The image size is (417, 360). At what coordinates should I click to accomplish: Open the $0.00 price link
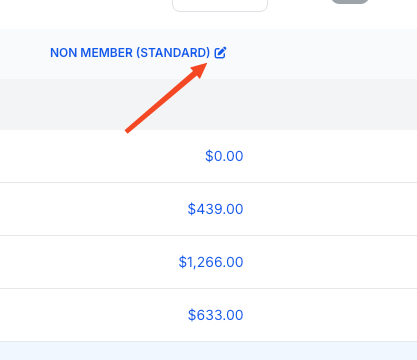tap(224, 156)
